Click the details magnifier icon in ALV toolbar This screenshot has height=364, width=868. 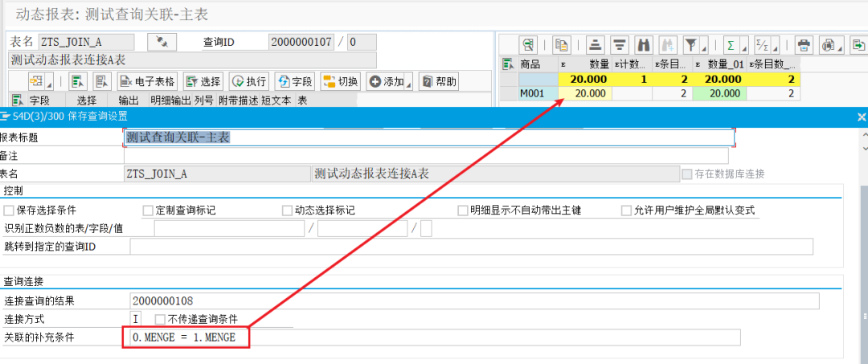(x=529, y=44)
